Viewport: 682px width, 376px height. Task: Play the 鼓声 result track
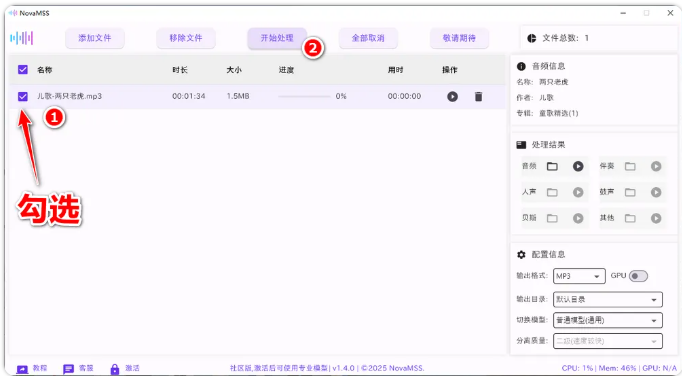tap(656, 192)
